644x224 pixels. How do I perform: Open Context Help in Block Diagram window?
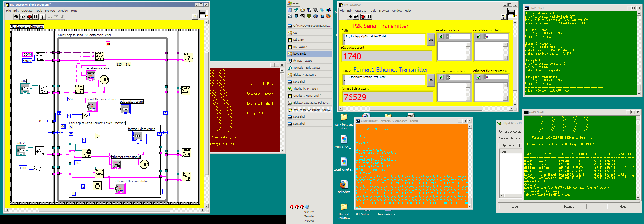(195, 17)
